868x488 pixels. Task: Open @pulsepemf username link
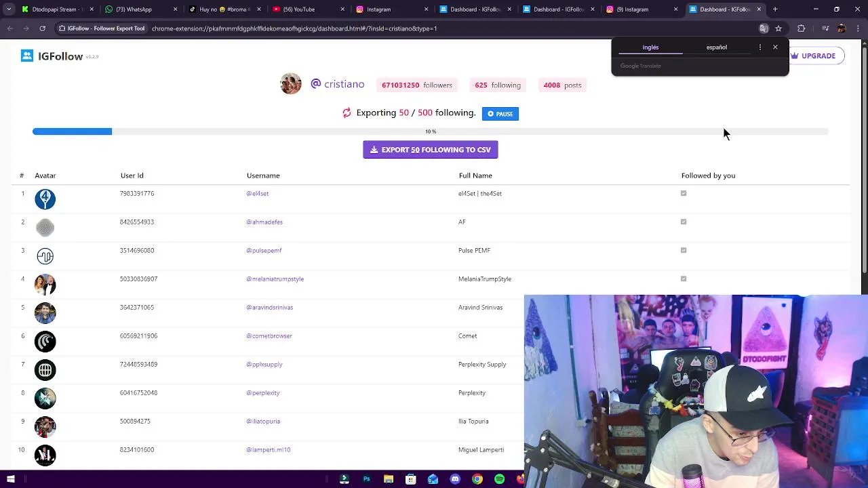[x=264, y=250]
